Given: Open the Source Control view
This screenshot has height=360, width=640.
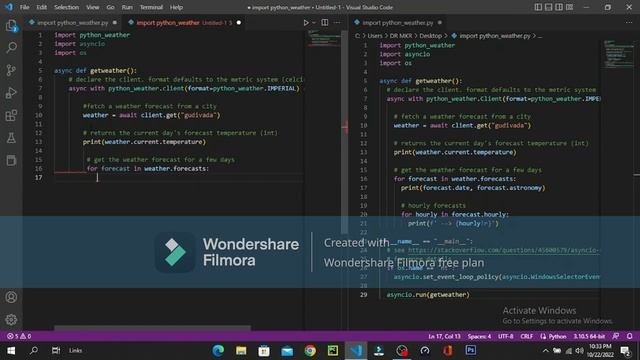Looking at the screenshot, I should 11,70.
